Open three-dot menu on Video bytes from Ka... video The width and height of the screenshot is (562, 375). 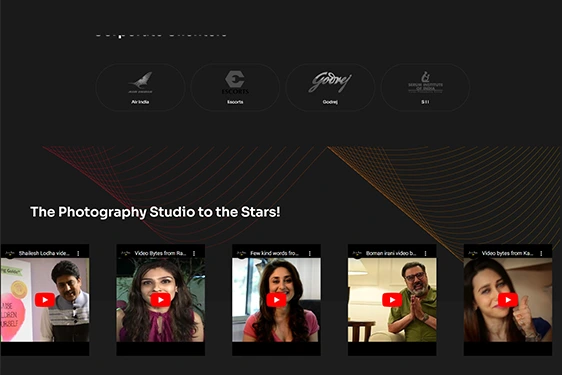pos(541,253)
